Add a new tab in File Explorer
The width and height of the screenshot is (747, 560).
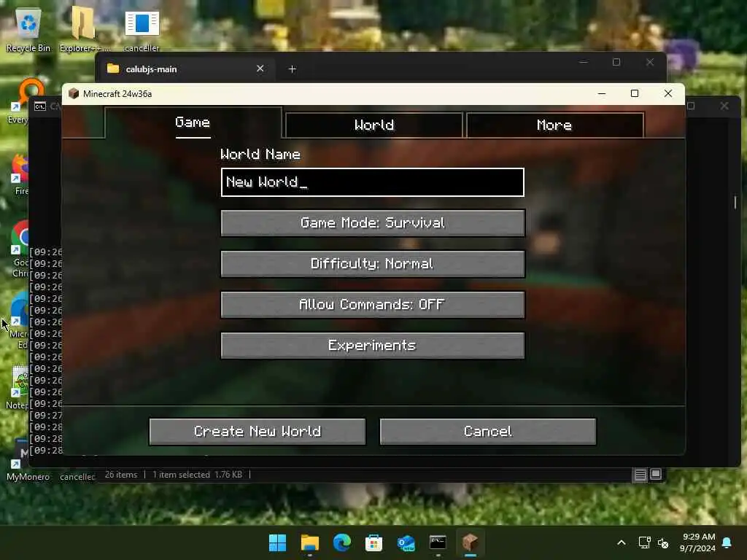point(292,69)
